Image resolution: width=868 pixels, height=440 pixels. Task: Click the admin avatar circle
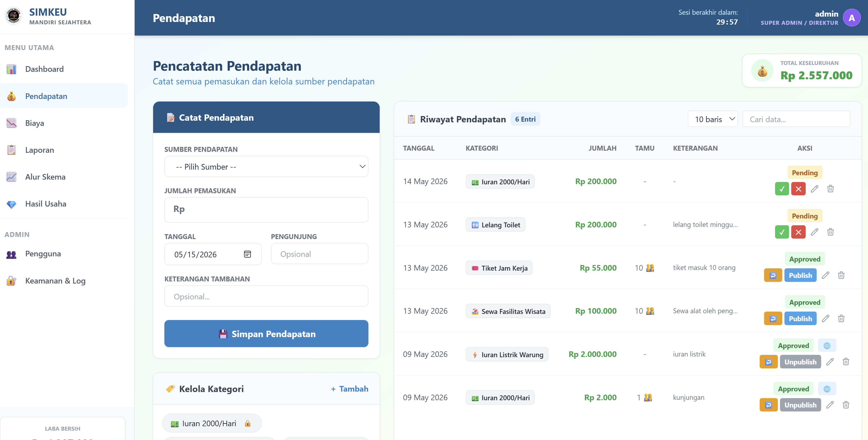click(851, 18)
